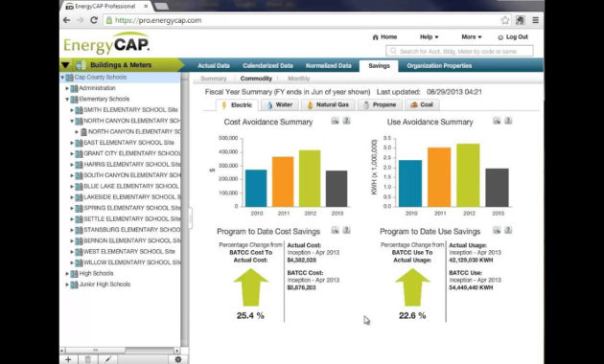This screenshot has width=604, height=364.
Task: Open the Monthly sub-tab
Action: coord(298,79)
